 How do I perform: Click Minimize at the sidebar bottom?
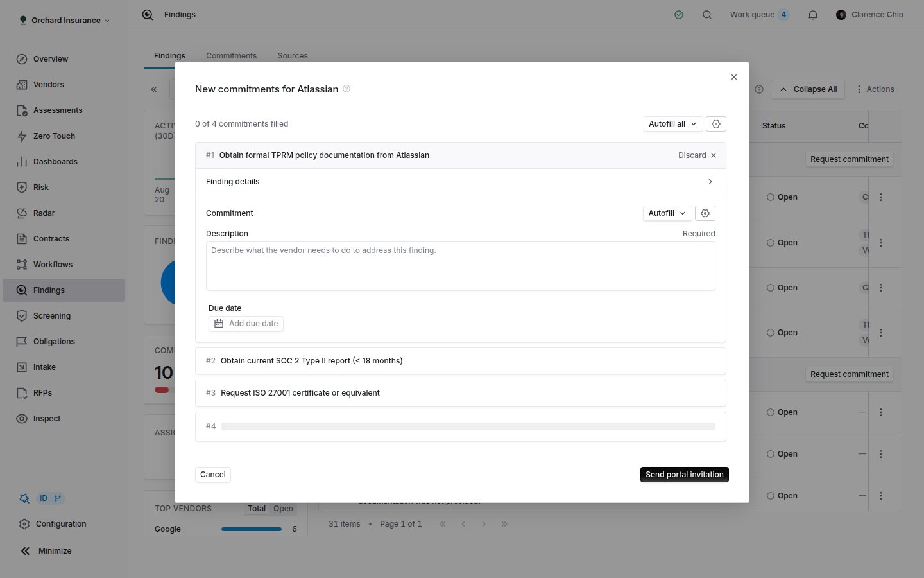pyautogui.click(x=46, y=551)
